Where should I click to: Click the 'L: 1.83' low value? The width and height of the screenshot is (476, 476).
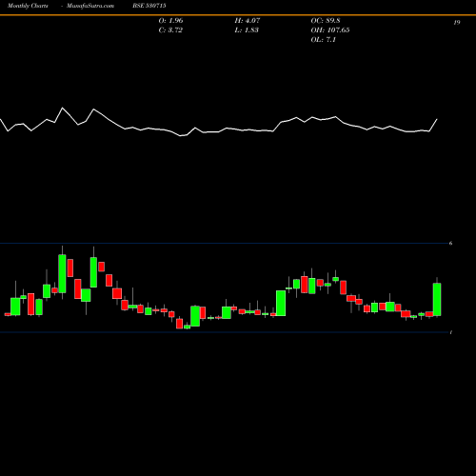[x=247, y=30]
